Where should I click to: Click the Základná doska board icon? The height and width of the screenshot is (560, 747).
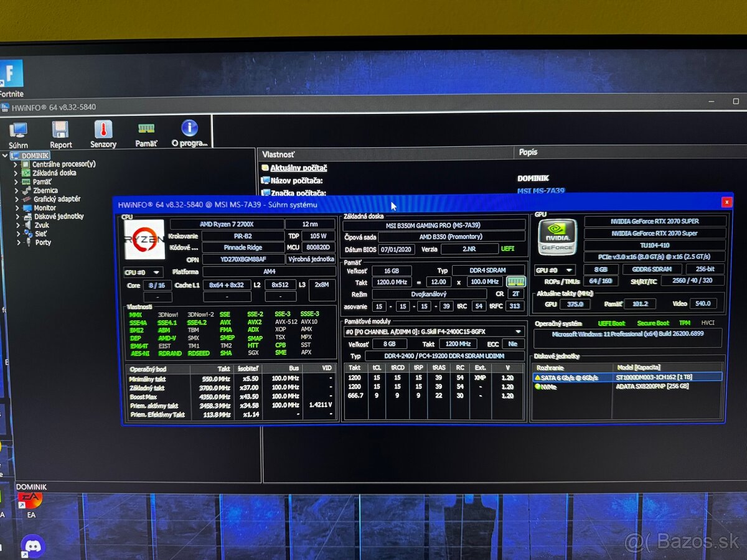click(x=26, y=173)
